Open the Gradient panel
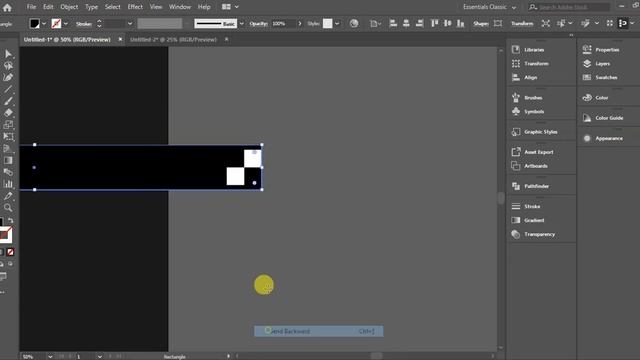Image resolution: width=640 pixels, height=360 pixels. pos(534,220)
